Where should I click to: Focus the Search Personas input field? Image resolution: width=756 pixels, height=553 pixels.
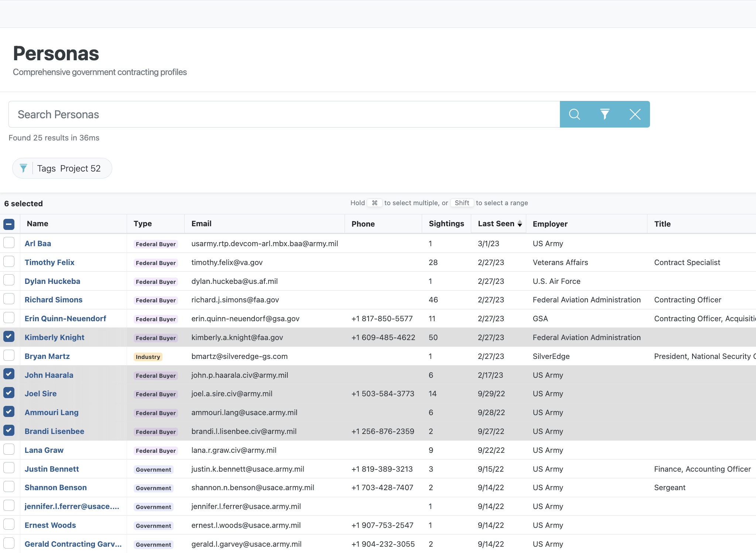click(x=284, y=114)
